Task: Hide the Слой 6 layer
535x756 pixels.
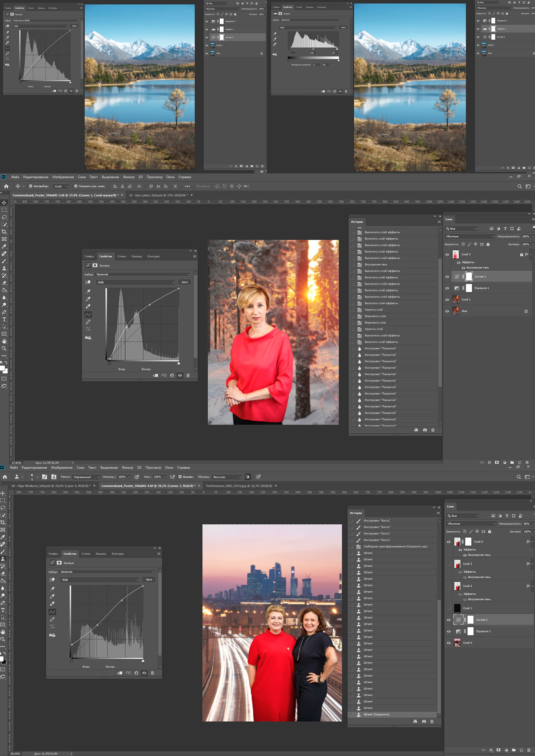Action: (x=449, y=542)
